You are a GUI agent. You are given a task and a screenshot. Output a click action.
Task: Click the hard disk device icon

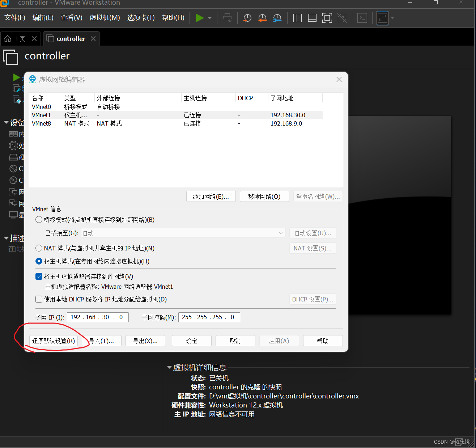(x=13, y=157)
